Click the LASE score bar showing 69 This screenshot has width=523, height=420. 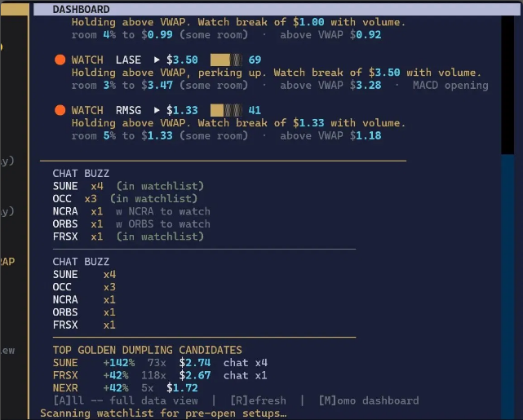pos(226,60)
